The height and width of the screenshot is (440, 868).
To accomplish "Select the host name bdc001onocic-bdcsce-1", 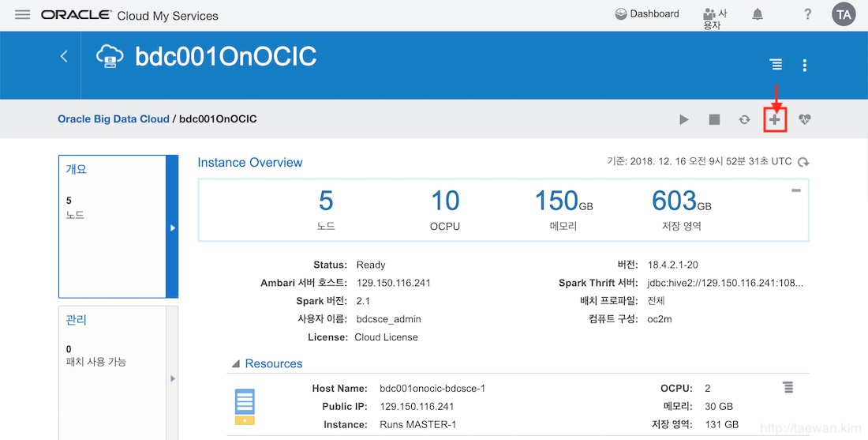I will pyautogui.click(x=432, y=389).
